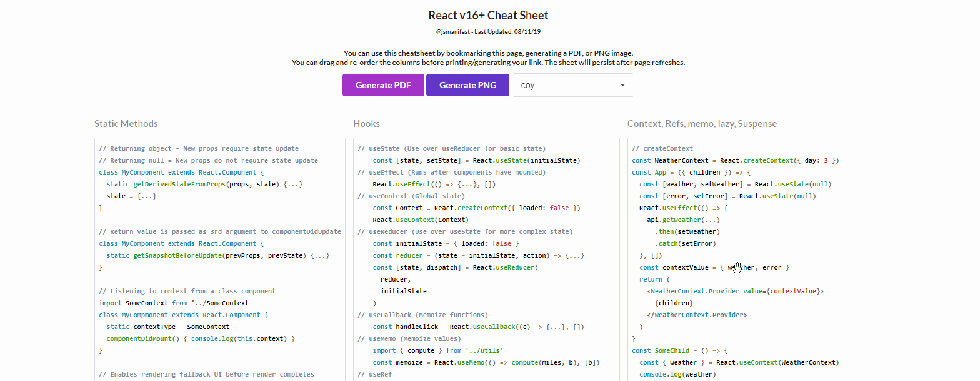Click the 'const reducer =' code line
This screenshot has height=381, width=980.
pyautogui.click(x=479, y=255)
